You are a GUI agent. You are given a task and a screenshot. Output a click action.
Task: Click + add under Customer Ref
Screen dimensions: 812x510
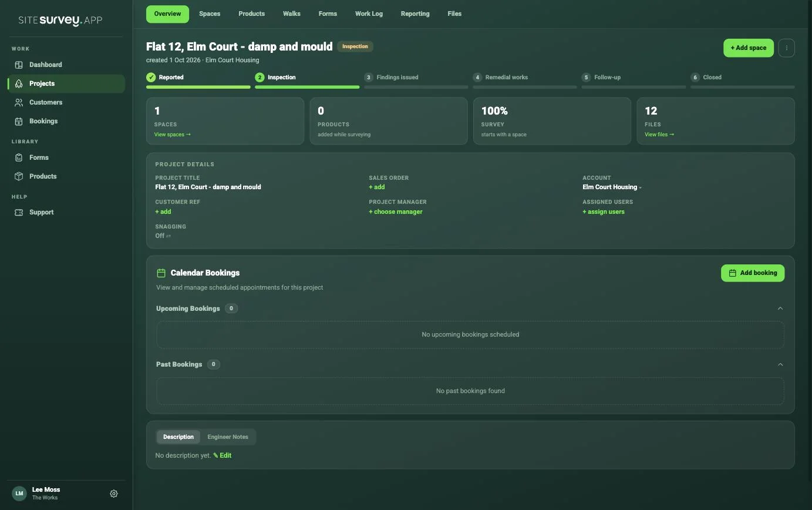click(x=163, y=212)
